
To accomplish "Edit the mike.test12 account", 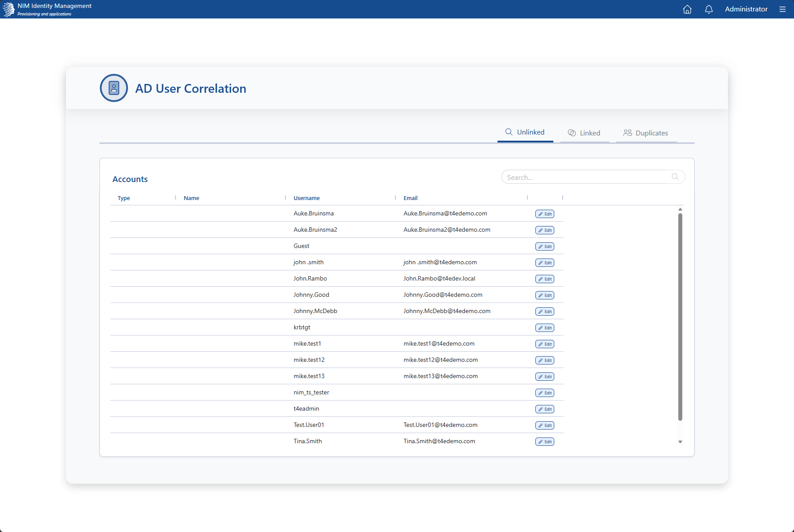I will [545, 360].
